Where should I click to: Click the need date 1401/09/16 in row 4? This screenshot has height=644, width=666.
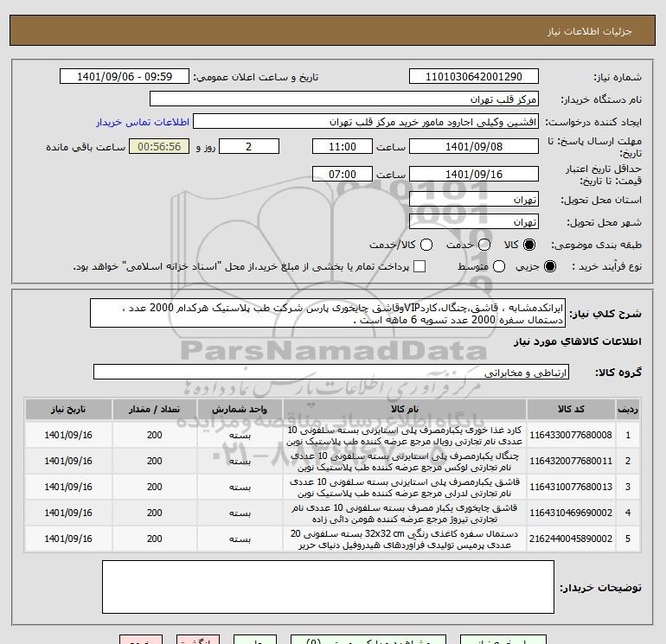68,513
